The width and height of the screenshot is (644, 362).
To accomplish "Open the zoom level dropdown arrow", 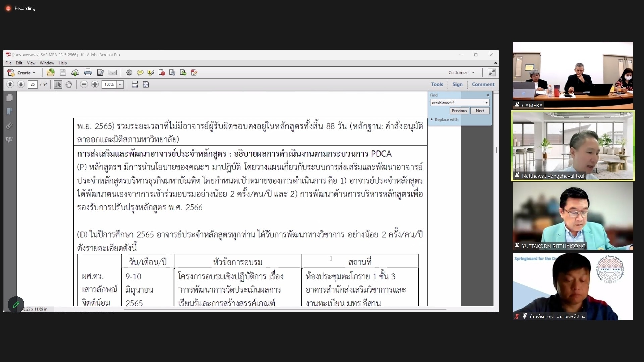I will tap(120, 84).
